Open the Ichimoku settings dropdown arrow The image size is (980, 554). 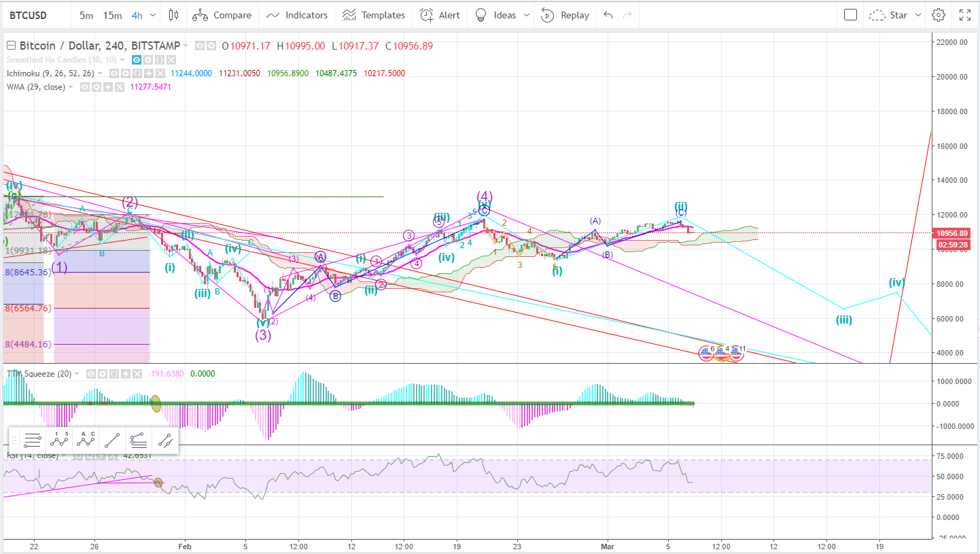coord(99,73)
